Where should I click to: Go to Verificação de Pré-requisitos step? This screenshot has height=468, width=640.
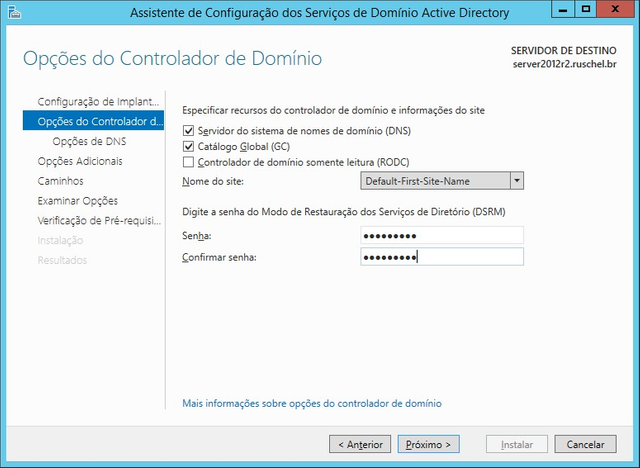click(x=99, y=221)
